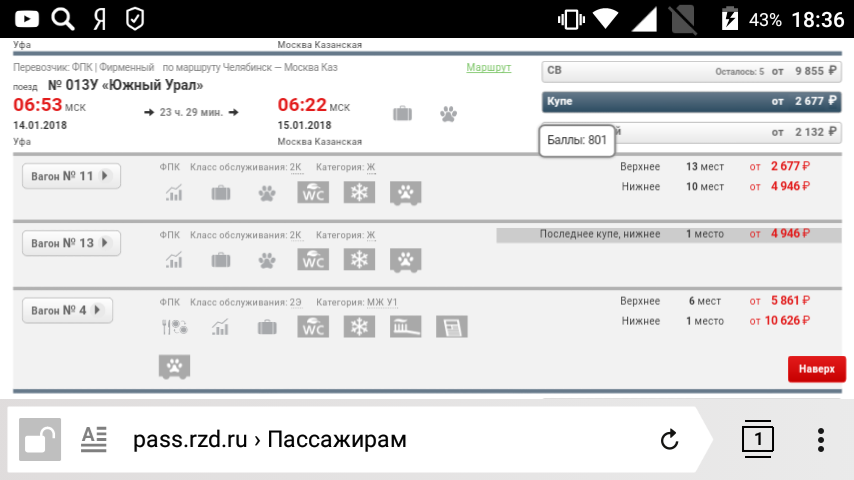This screenshot has height=480, width=854.
Task: Click the hygiene kit icon in Вагон № 4
Action: point(405,327)
